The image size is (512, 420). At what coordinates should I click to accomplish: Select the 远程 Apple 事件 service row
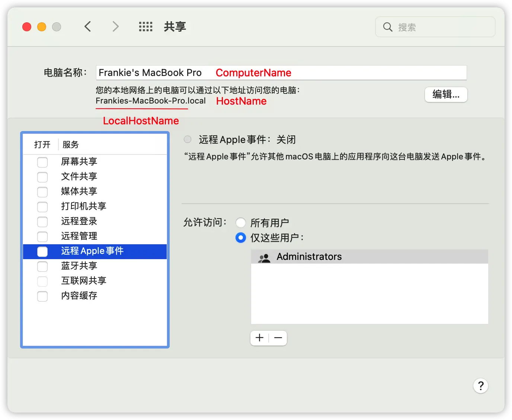pyautogui.click(x=95, y=251)
